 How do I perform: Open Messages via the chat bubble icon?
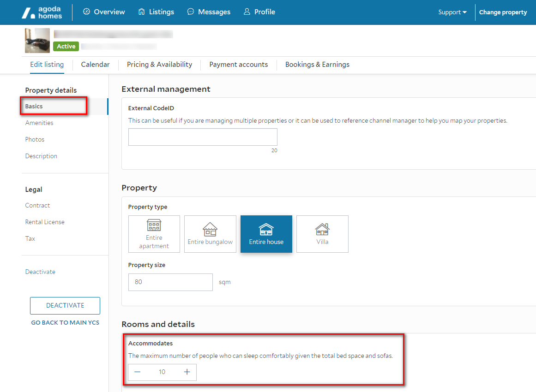191,12
